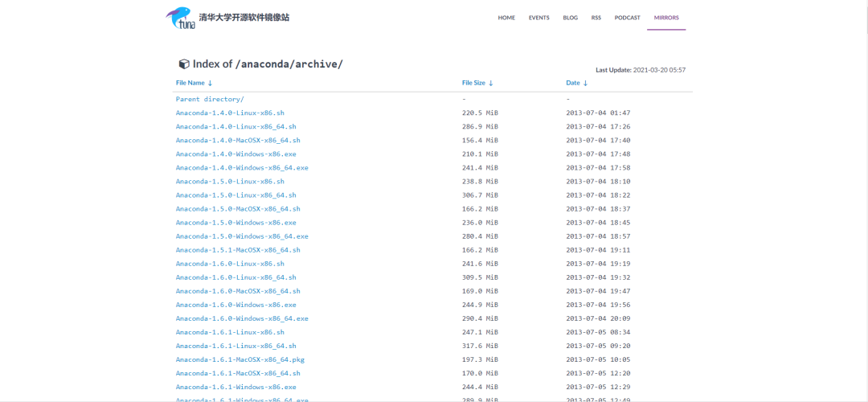
Task: Download Anaconda-1.4.0-Windows-x86.exe
Action: (x=235, y=154)
